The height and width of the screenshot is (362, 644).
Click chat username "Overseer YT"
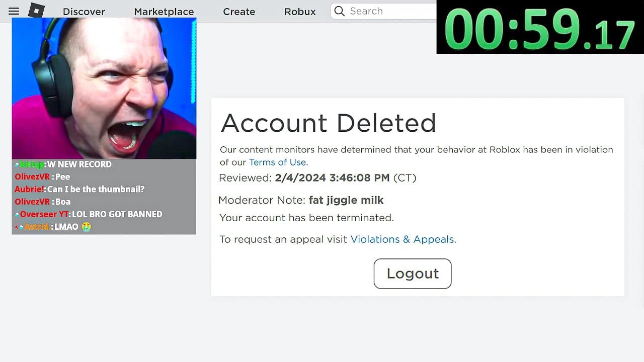pyautogui.click(x=44, y=214)
